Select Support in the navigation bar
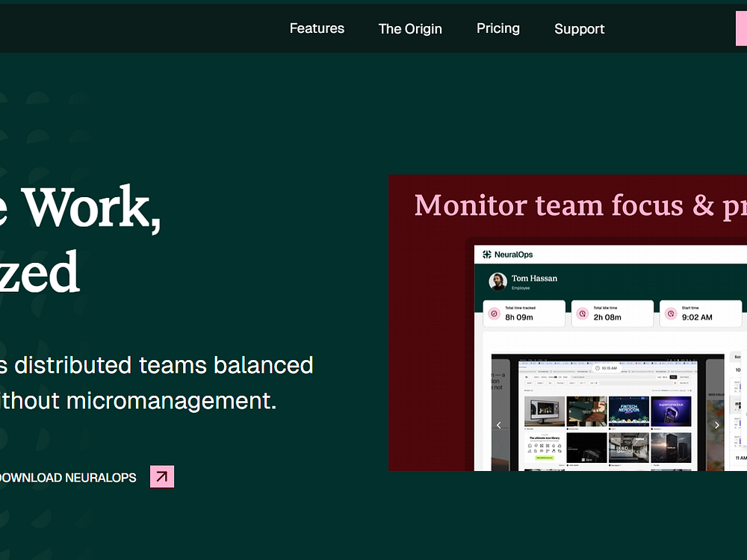 point(580,29)
